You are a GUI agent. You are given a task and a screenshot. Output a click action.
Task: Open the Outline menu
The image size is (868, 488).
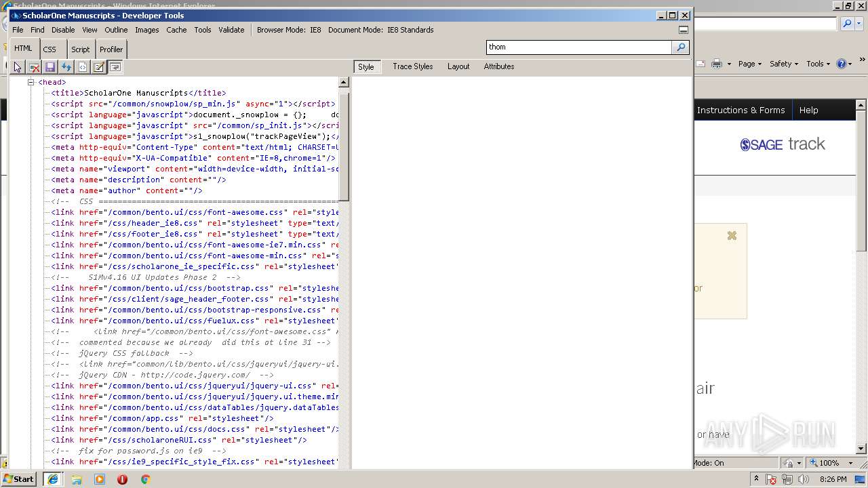[x=116, y=30]
